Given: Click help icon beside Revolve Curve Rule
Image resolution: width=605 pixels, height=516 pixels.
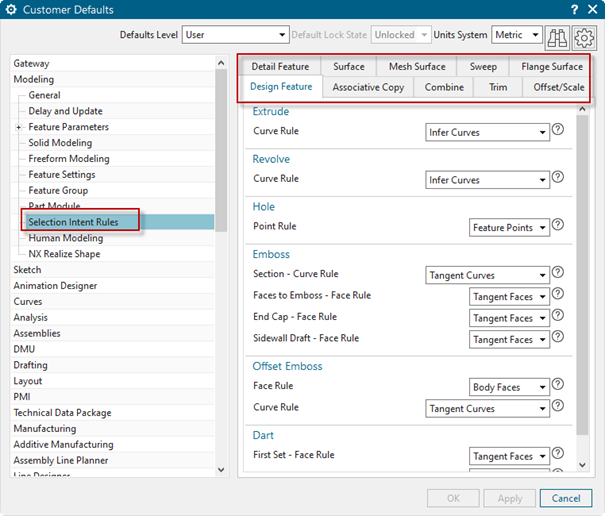Looking at the screenshot, I should pyautogui.click(x=558, y=179).
